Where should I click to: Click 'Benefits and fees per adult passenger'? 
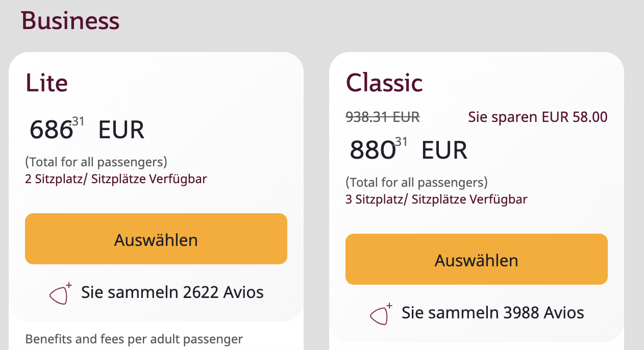pyautogui.click(x=134, y=339)
